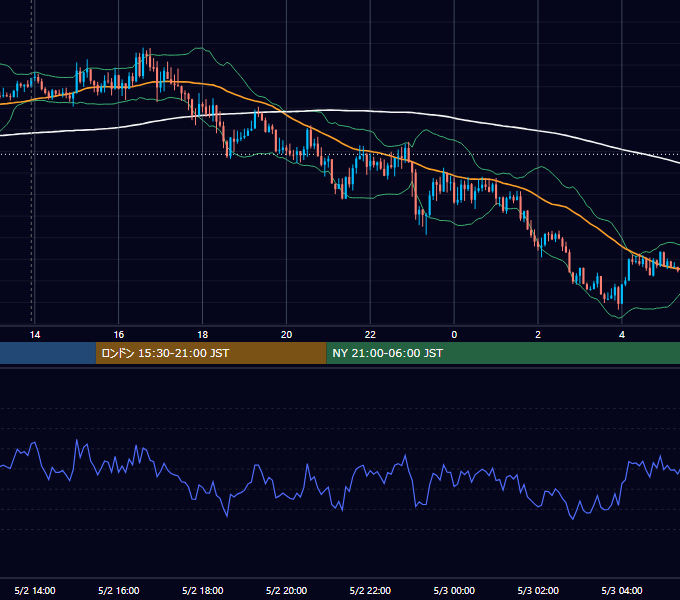The height and width of the screenshot is (600, 680).
Task: Click the 18 hour axis label
Action: click(x=203, y=335)
